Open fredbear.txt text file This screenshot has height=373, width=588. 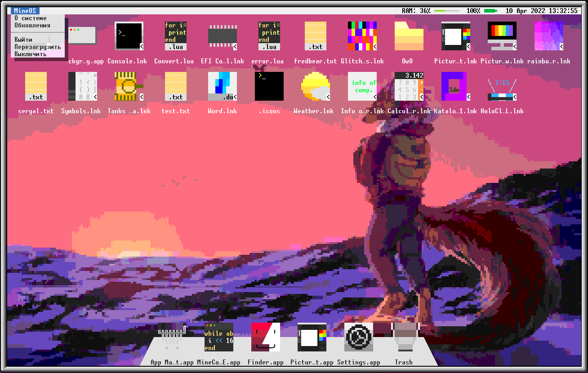point(316,36)
